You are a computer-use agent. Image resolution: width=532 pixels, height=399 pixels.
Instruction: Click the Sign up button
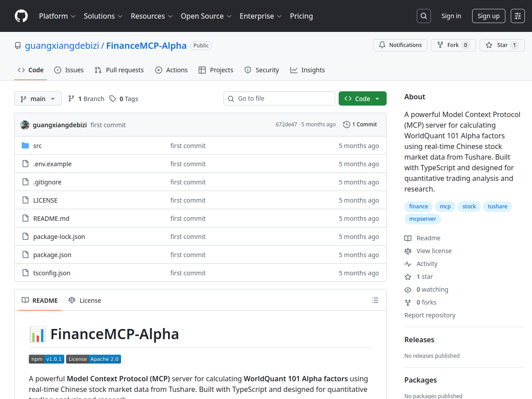488,16
